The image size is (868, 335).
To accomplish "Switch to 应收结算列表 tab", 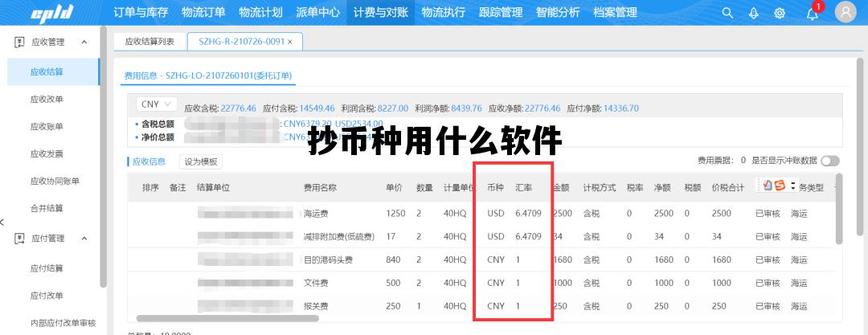I will pos(149,42).
